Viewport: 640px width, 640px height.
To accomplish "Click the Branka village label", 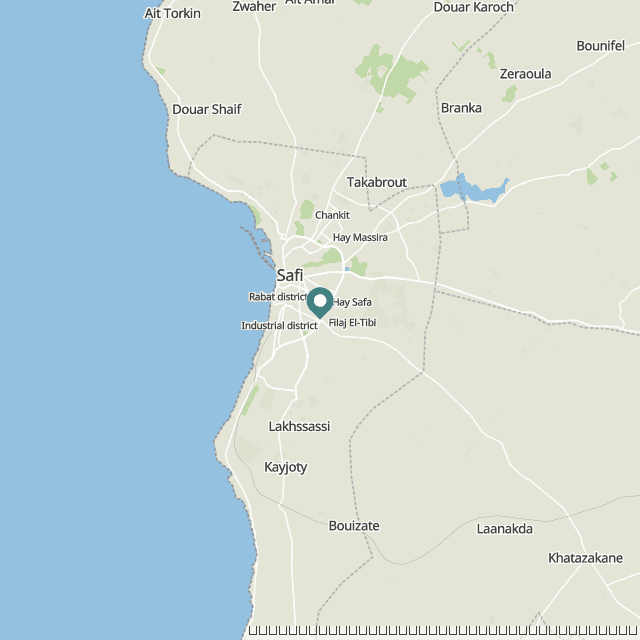I will tap(461, 108).
